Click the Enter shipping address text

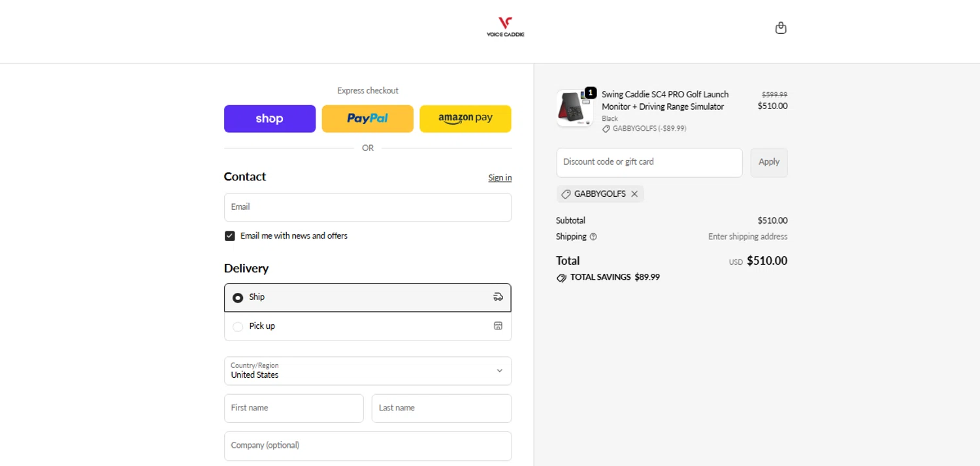747,237
